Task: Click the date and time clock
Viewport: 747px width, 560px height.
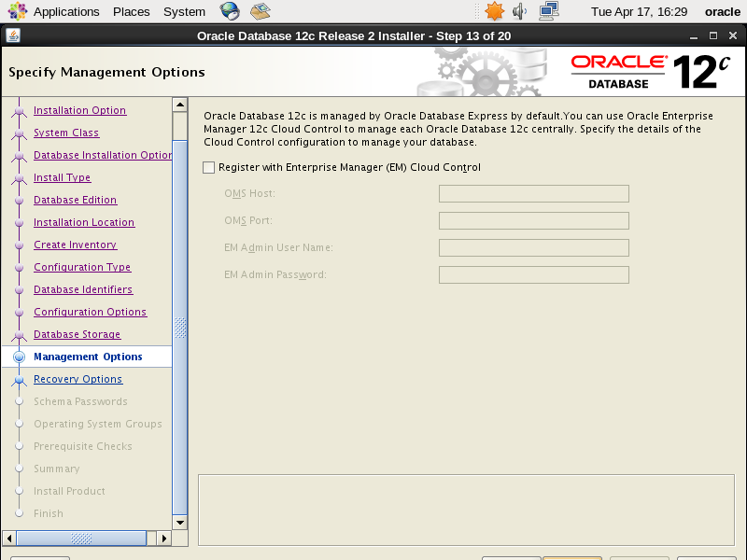Action: [x=639, y=11]
